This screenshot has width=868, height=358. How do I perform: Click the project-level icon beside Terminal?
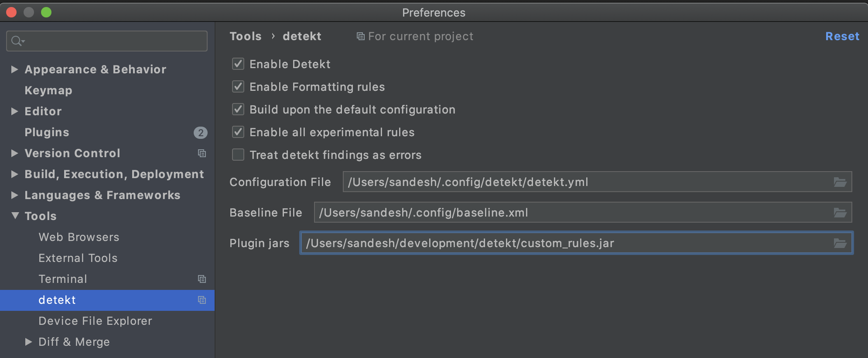tap(202, 279)
